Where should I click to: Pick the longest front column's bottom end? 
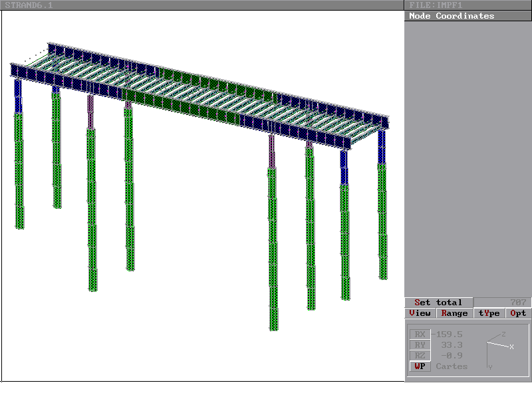(x=273, y=326)
